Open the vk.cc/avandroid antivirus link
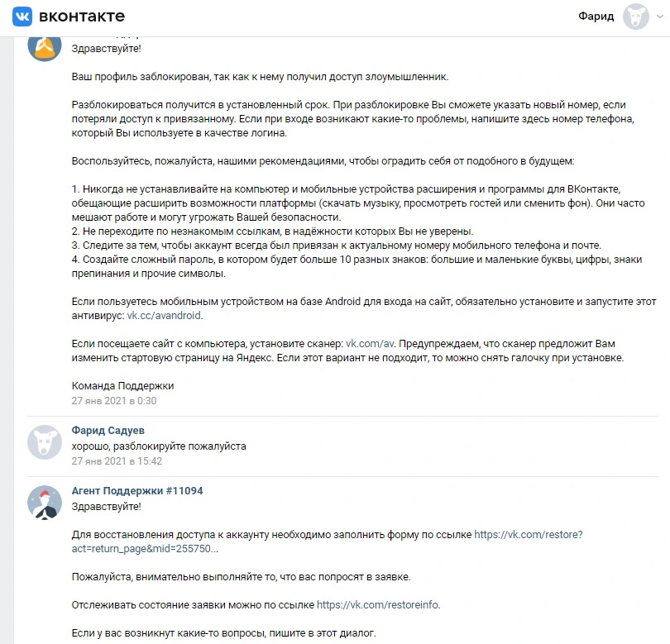Image resolution: width=670 pixels, height=644 pixels. 164,316
